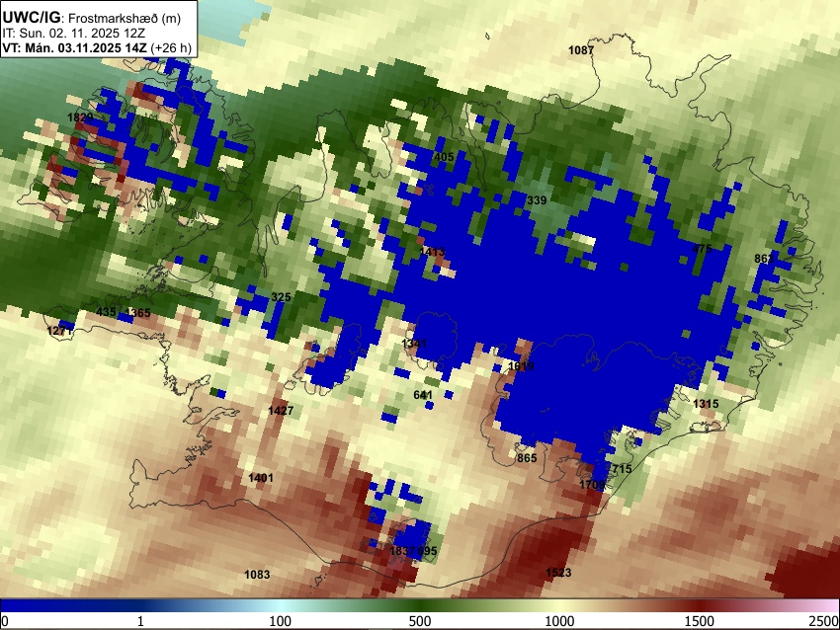Pick the dark green color band above 500

pyautogui.click(x=420, y=605)
